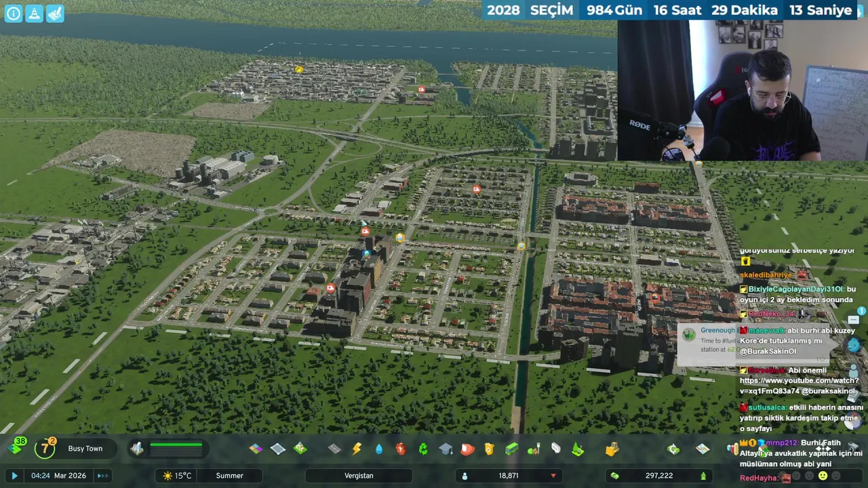Open the Police & Administration badge icon
The image size is (868, 488).
click(x=490, y=449)
